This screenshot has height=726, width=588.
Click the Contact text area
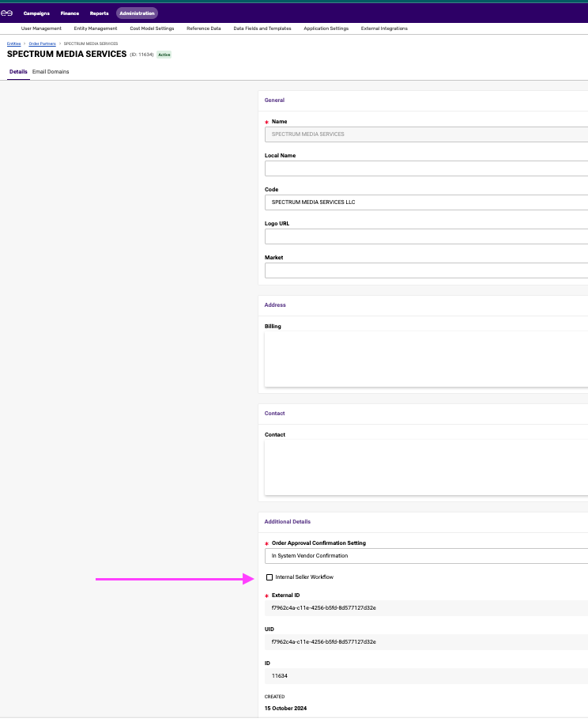426,467
